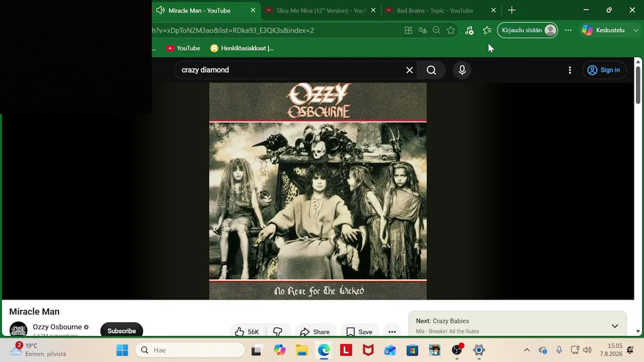Open Outlook from the taskbar
Screen dimensions: 644x362
pos(390,350)
